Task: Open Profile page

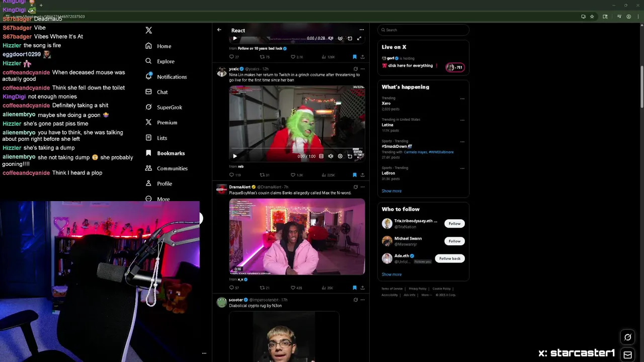Action: pos(158,184)
